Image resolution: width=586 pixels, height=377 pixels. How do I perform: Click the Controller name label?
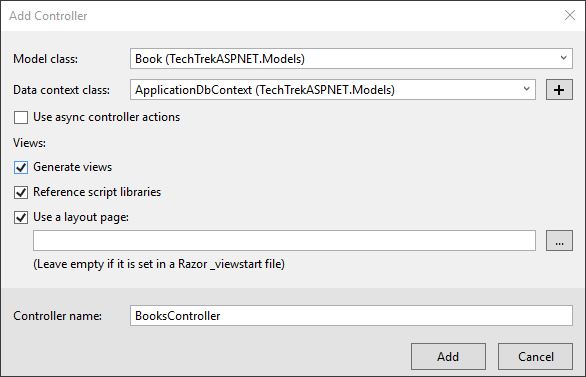pyautogui.click(x=58, y=316)
